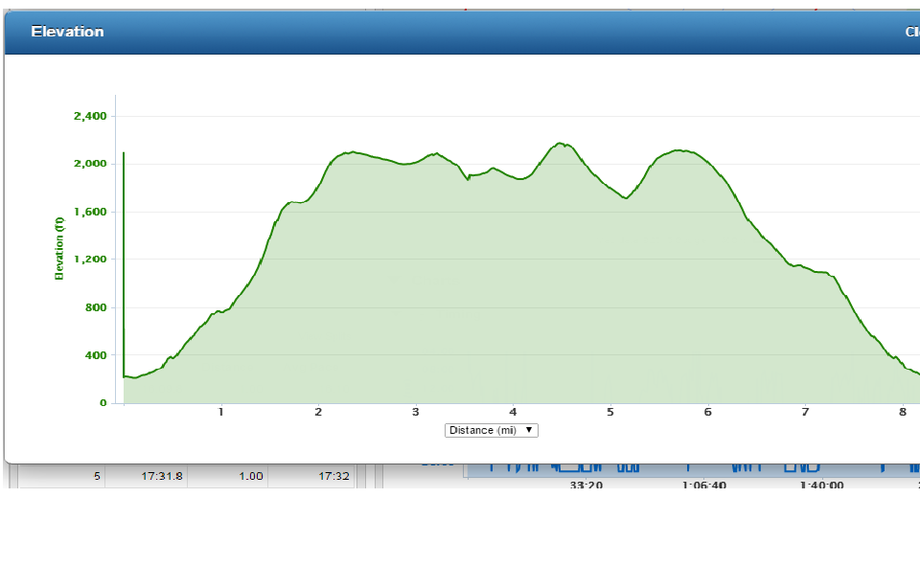Click mile 7 label on distance axis
This screenshot has height=588, width=920.
805,412
